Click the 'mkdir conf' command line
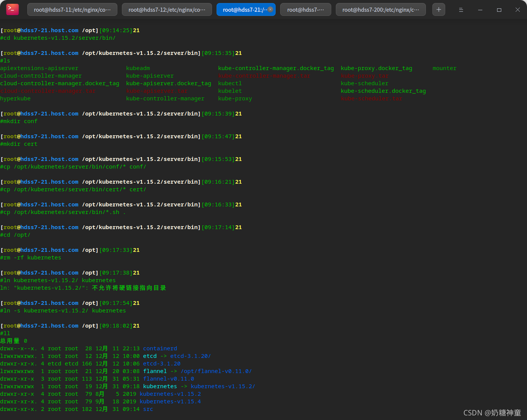 [x=19, y=121]
